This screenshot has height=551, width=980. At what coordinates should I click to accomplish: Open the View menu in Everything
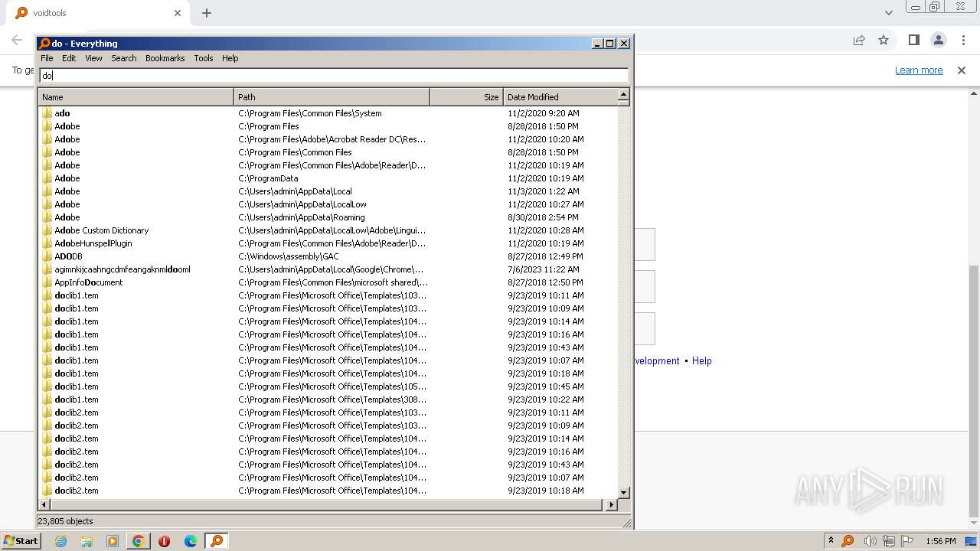(93, 58)
